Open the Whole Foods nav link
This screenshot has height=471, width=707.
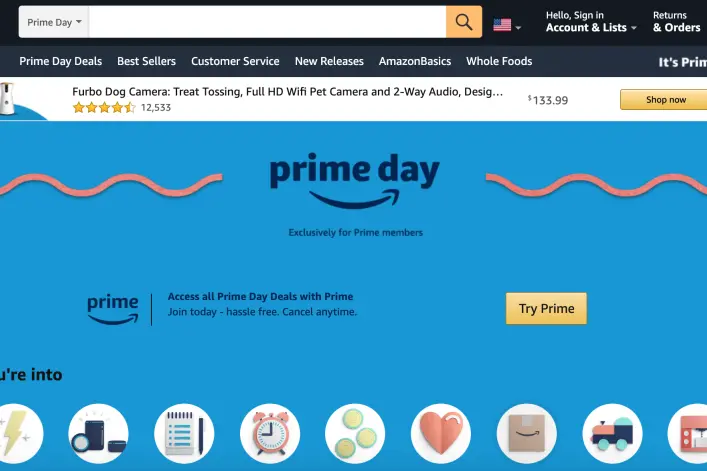[x=499, y=61]
